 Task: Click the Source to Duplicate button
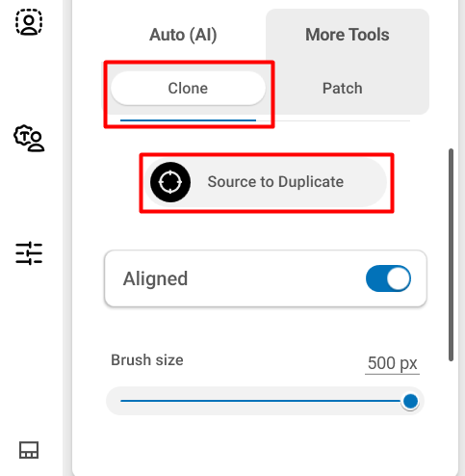point(266,182)
